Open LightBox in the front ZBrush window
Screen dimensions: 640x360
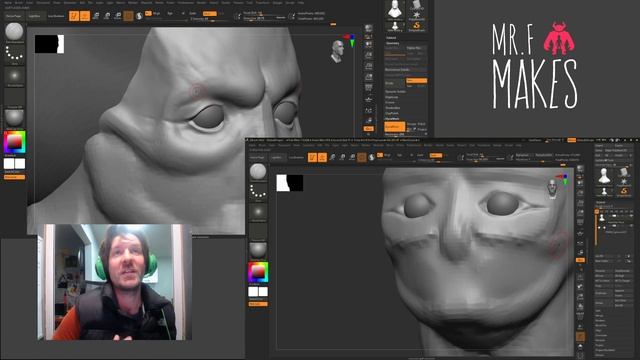277,157
